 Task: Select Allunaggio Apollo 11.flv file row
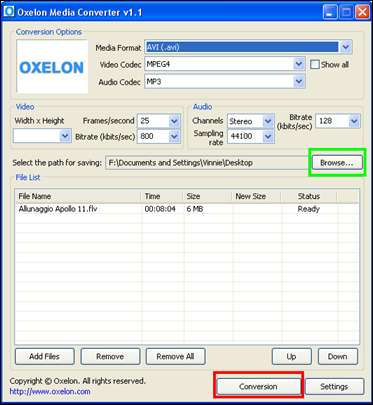(x=187, y=209)
